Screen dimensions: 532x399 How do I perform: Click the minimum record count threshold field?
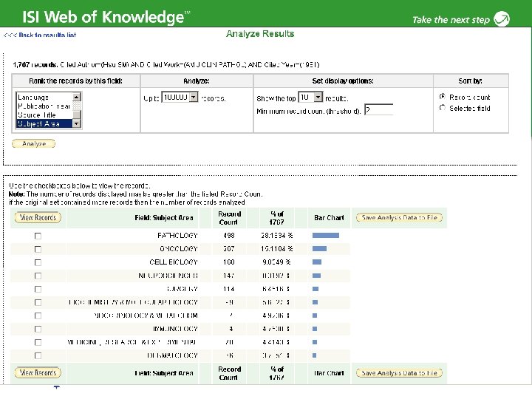378,110
